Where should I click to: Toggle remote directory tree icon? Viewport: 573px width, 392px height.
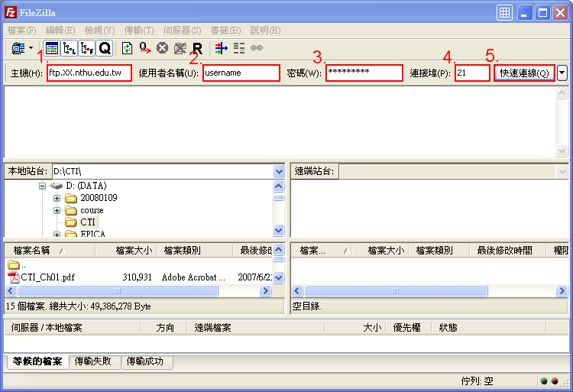click(86, 48)
